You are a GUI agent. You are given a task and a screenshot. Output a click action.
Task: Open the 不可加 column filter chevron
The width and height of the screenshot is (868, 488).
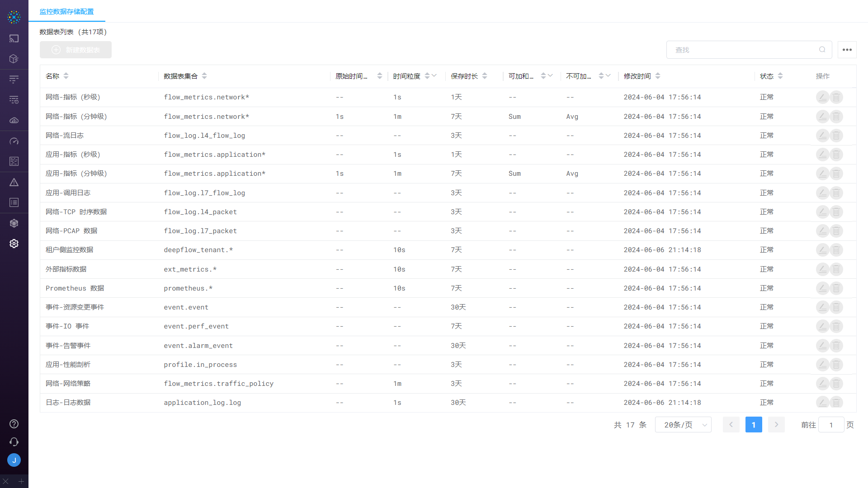[x=608, y=75]
